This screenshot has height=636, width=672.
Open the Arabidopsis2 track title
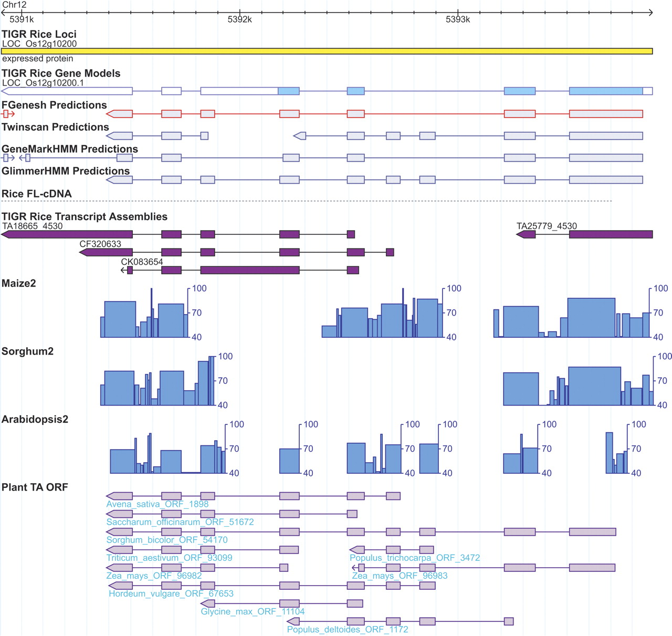pos(35,420)
